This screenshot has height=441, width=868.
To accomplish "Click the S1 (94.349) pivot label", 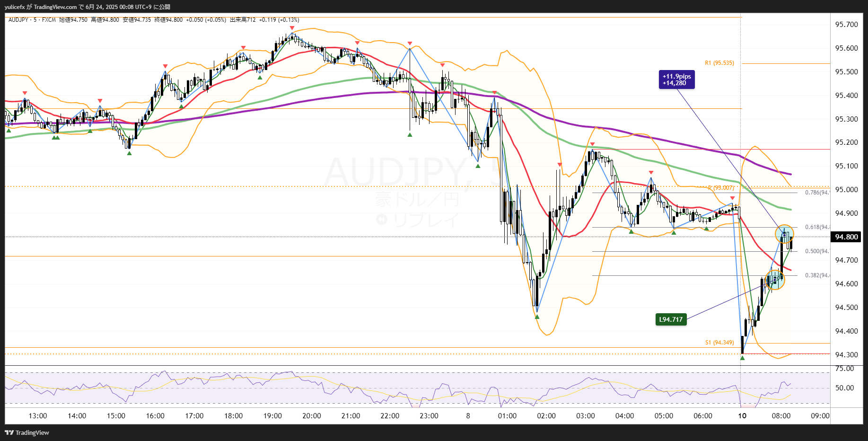I will (x=719, y=343).
